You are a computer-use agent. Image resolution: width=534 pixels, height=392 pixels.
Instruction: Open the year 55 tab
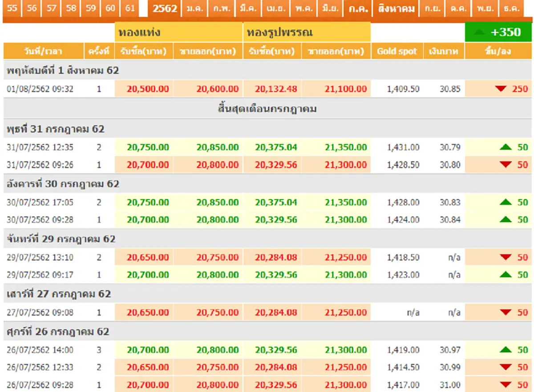coord(12,8)
